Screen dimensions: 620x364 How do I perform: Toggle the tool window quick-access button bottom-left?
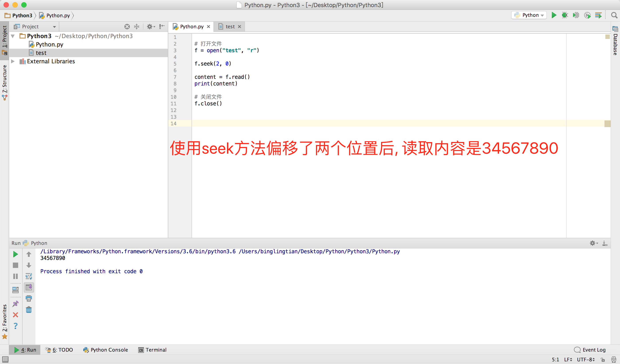tap(5, 359)
